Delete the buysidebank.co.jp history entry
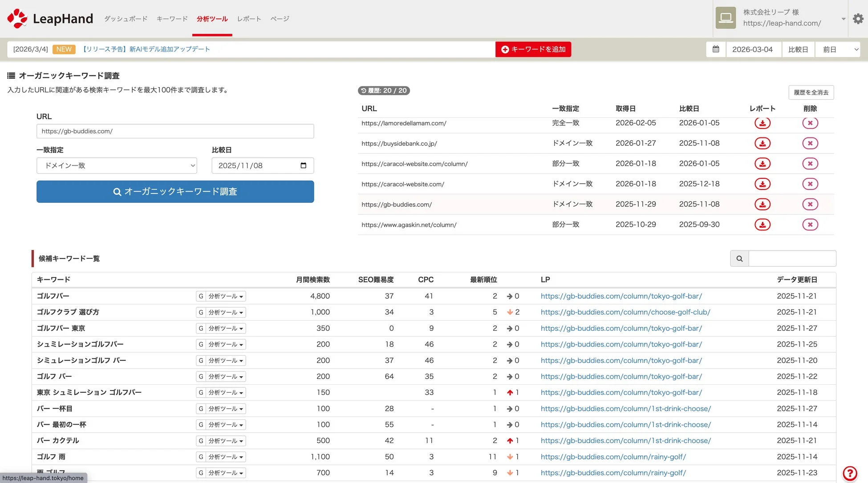The height and width of the screenshot is (483, 868). (810, 143)
